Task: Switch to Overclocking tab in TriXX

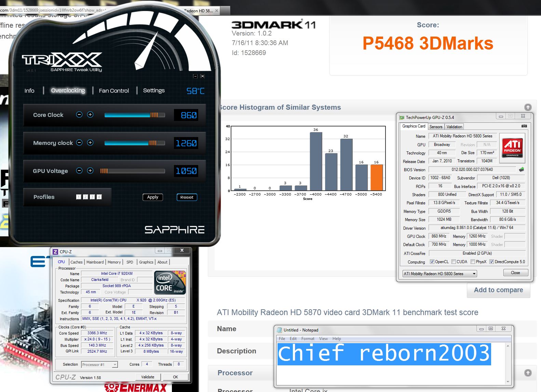Action: pos(68,91)
